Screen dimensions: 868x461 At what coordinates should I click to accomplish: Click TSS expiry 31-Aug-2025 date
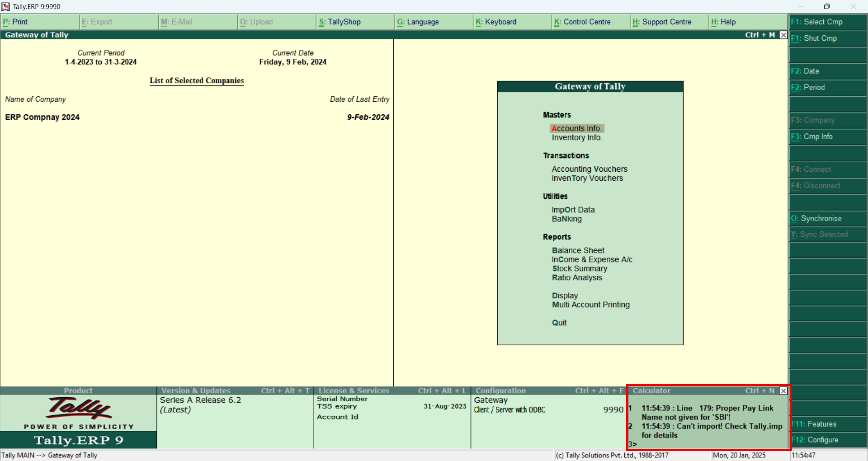pos(445,406)
